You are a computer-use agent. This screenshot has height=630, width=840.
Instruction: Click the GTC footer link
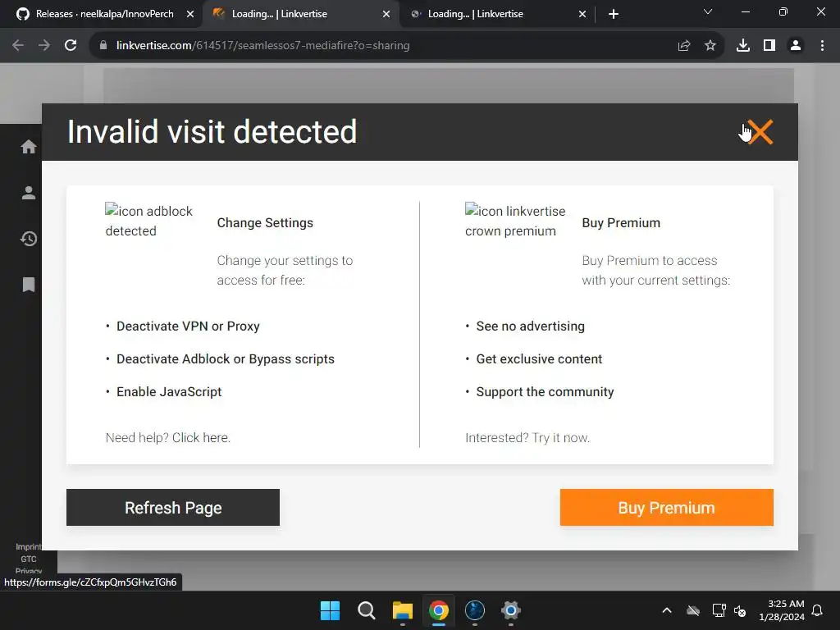tap(29, 559)
